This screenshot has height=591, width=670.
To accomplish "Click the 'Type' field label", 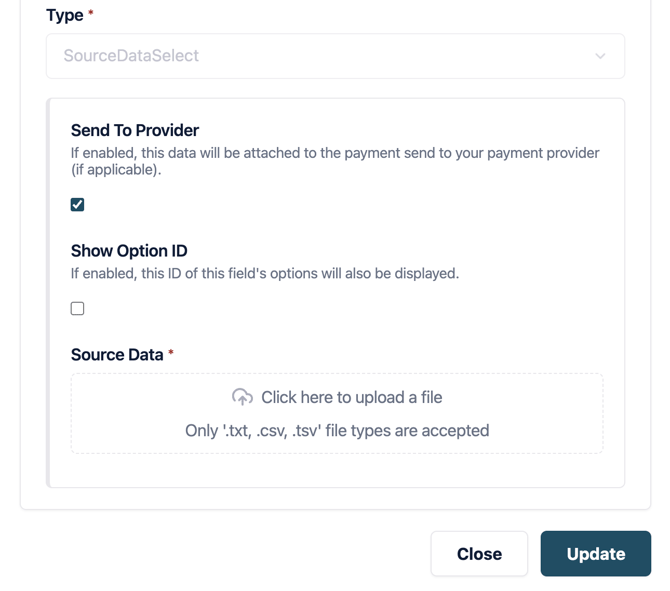I will pos(65,15).
